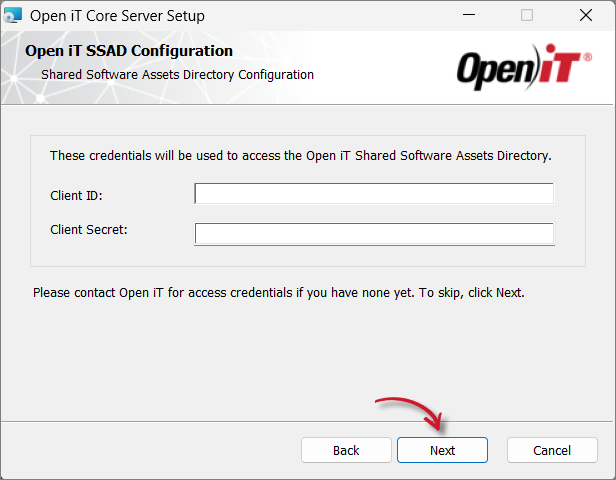
Task: Close the Open iT Core Server Setup window
Action: [x=586, y=15]
